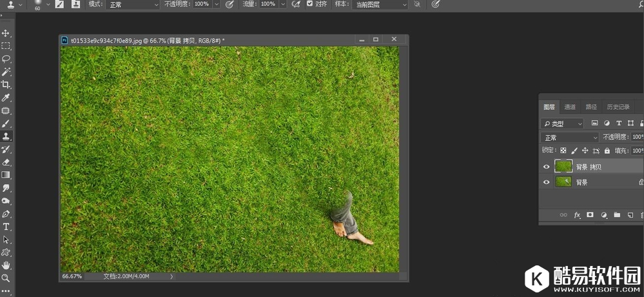
Task: Select the Hand tool
Action: pyautogui.click(x=6, y=265)
